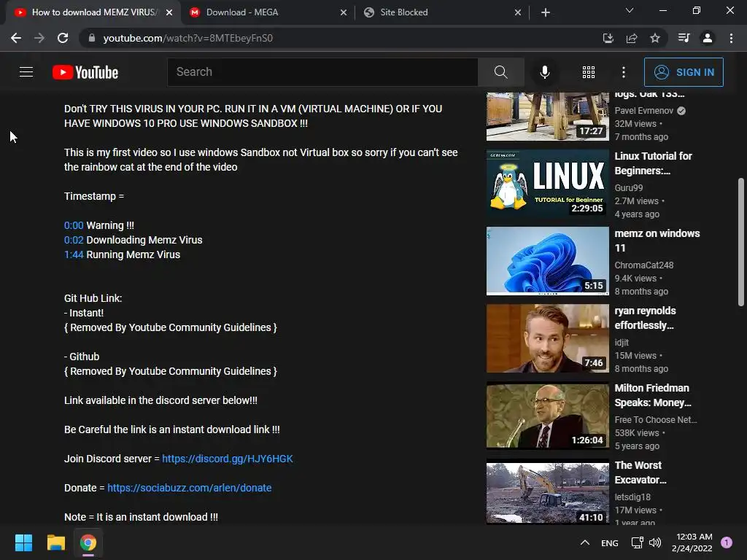Open a new browser tab
Screen dimensions: 747x560
pos(546,12)
